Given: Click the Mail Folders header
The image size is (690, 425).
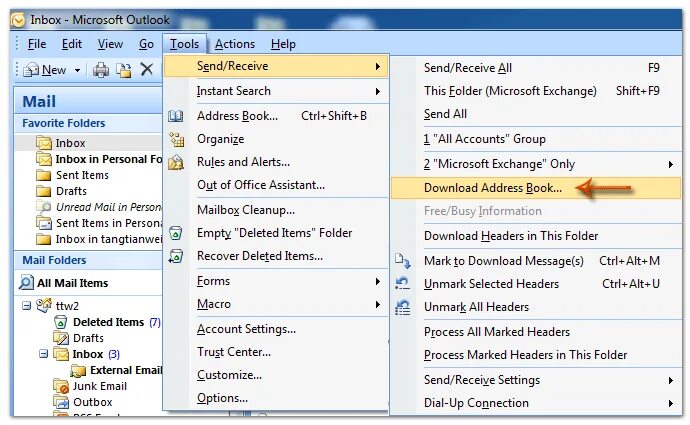Looking at the screenshot, I should [x=89, y=260].
